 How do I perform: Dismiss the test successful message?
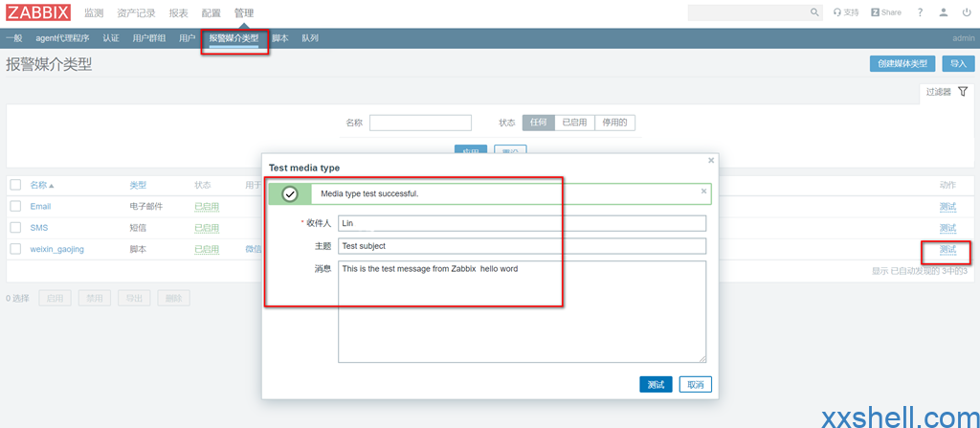703,191
